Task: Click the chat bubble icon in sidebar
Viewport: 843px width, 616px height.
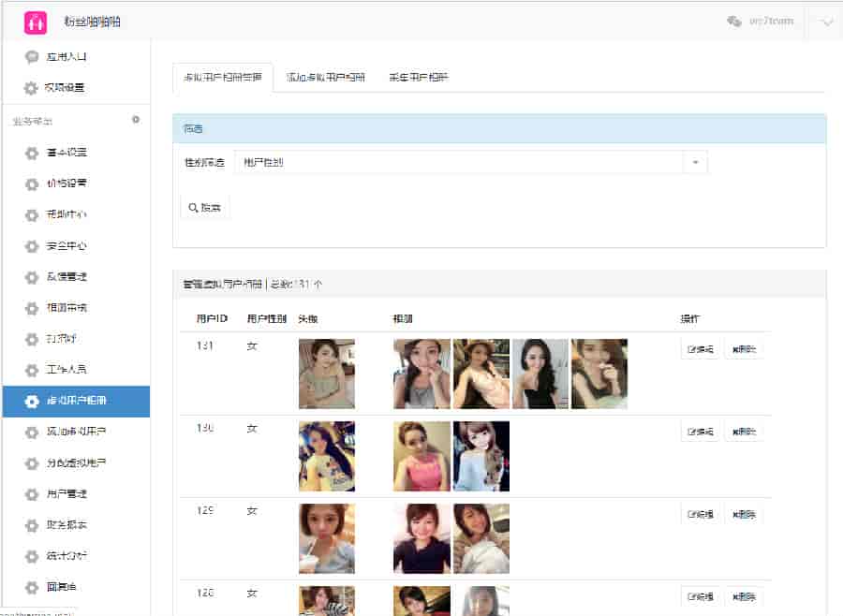Action: (x=32, y=57)
